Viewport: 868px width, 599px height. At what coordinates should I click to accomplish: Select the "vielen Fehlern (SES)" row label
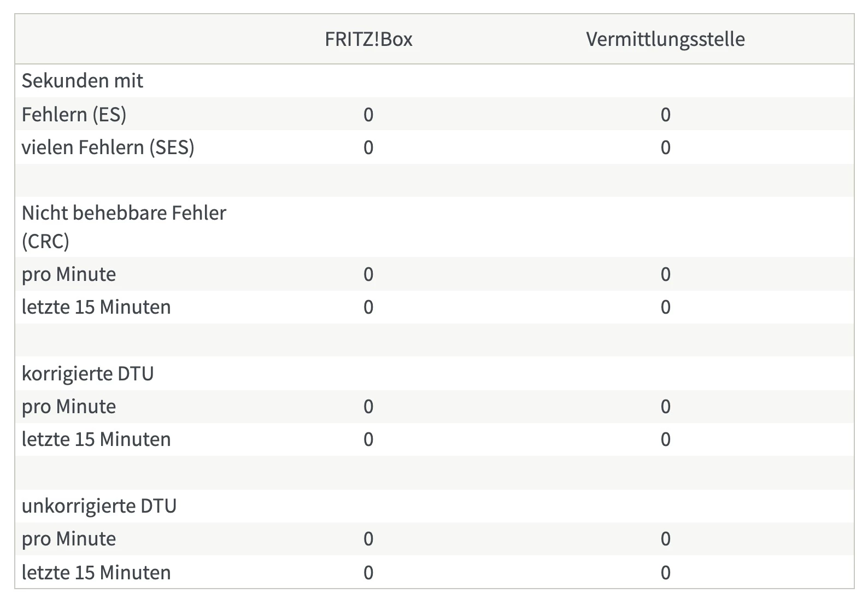click(108, 148)
